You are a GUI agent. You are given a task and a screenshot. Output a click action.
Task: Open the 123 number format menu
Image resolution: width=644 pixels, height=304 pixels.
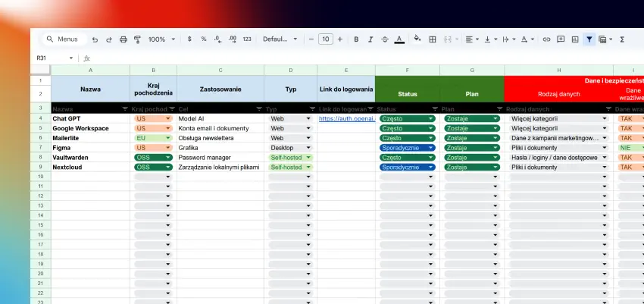[247, 39]
